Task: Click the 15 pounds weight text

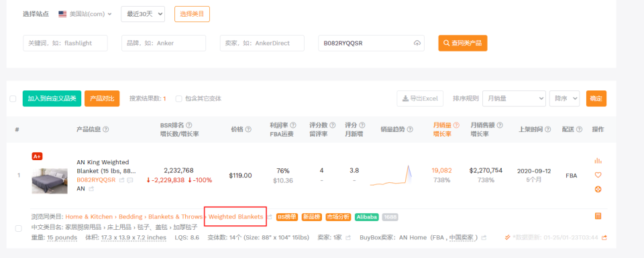Action: [x=62, y=237]
